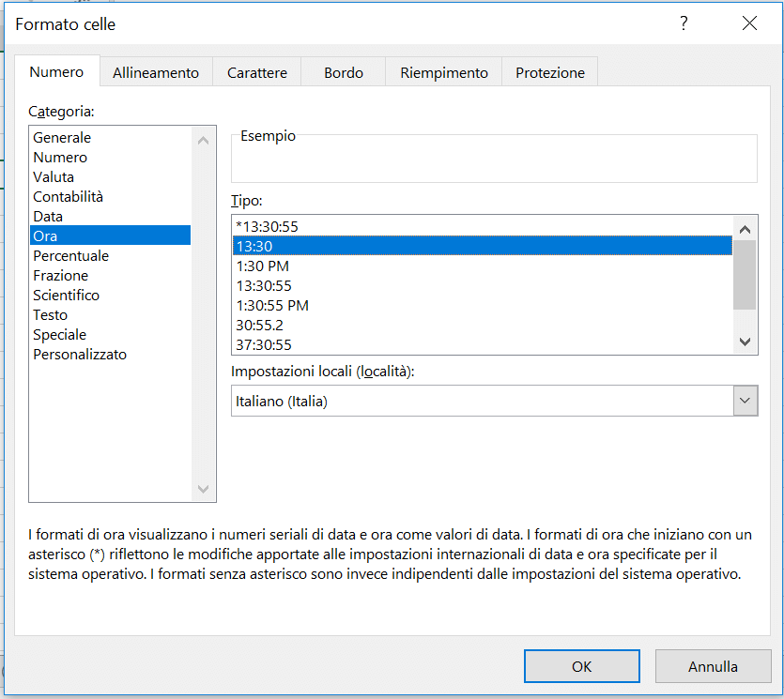Choose the Valuta category
The height and width of the screenshot is (699, 784).
tap(111, 177)
